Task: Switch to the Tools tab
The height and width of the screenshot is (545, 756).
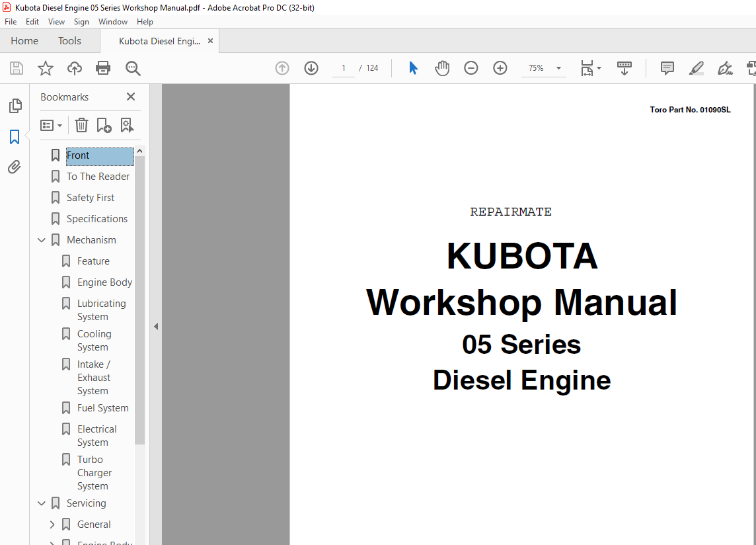Action: [x=69, y=41]
